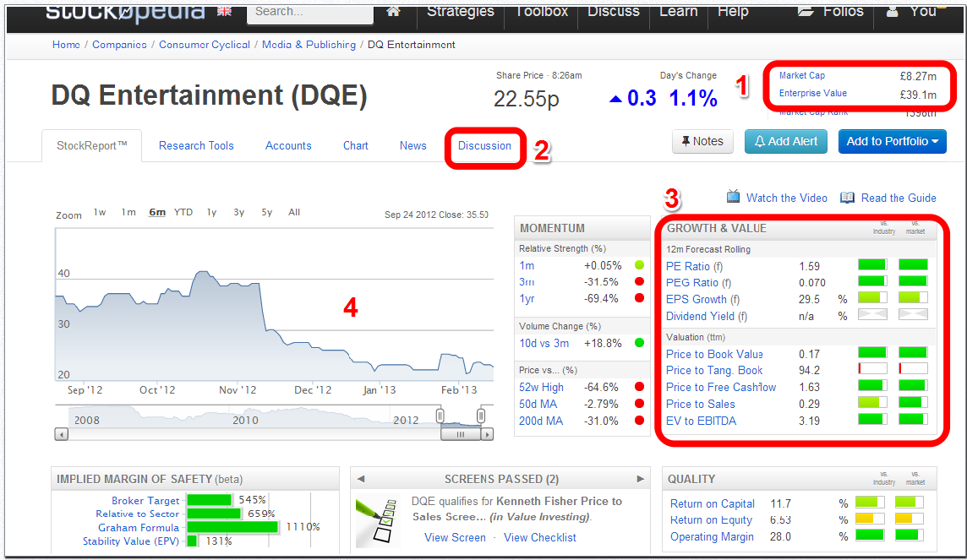The height and width of the screenshot is (560, 967).
Task: Click the left range handle in chart navigator
Action: [440, 416]
